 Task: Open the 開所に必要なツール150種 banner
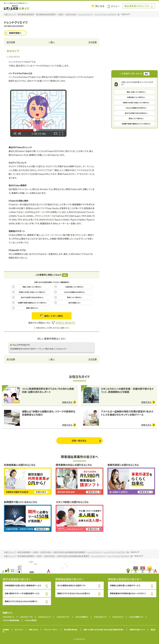coord(28,518)
